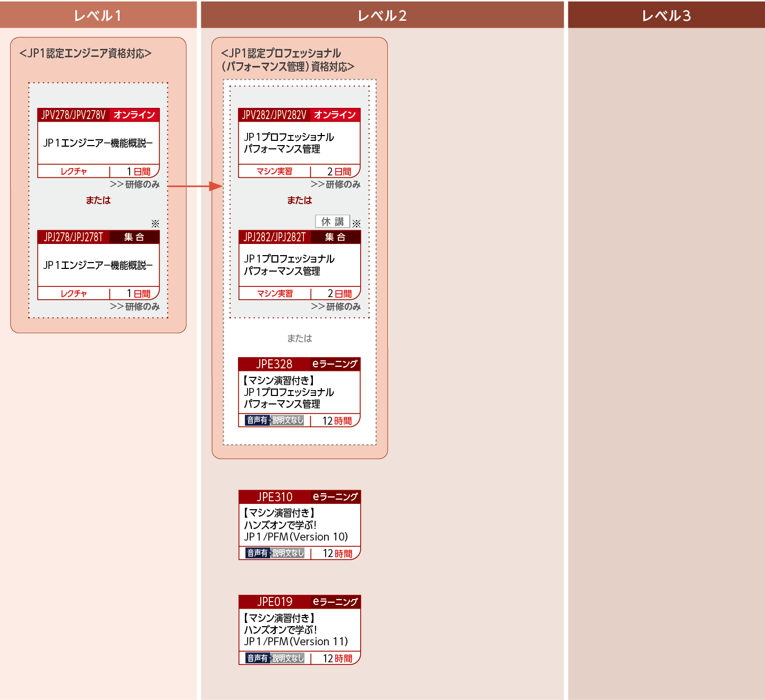Click 研修のみ under JPV278 card

[x=135, y=184]
